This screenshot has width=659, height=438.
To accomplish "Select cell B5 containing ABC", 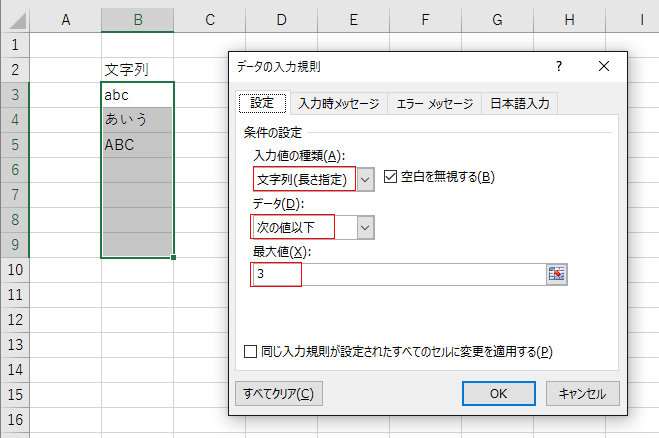I will click(x=137, y=145).
